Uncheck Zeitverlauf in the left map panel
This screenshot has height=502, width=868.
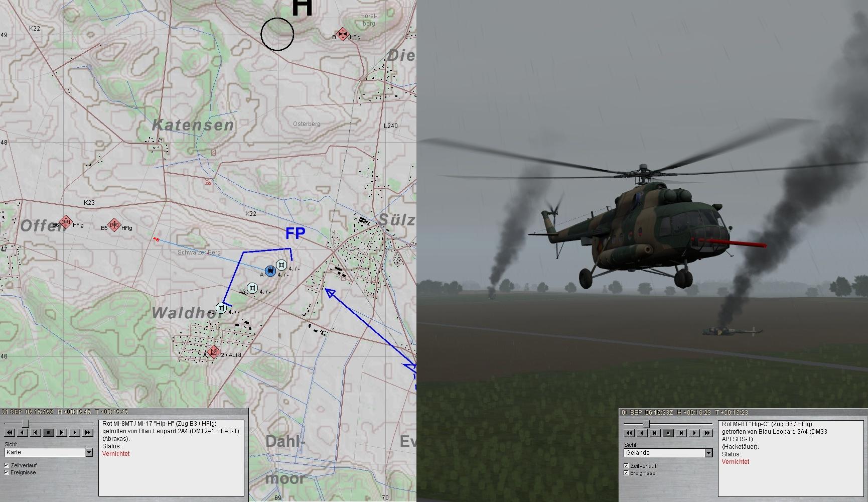(x=7, y=465)
